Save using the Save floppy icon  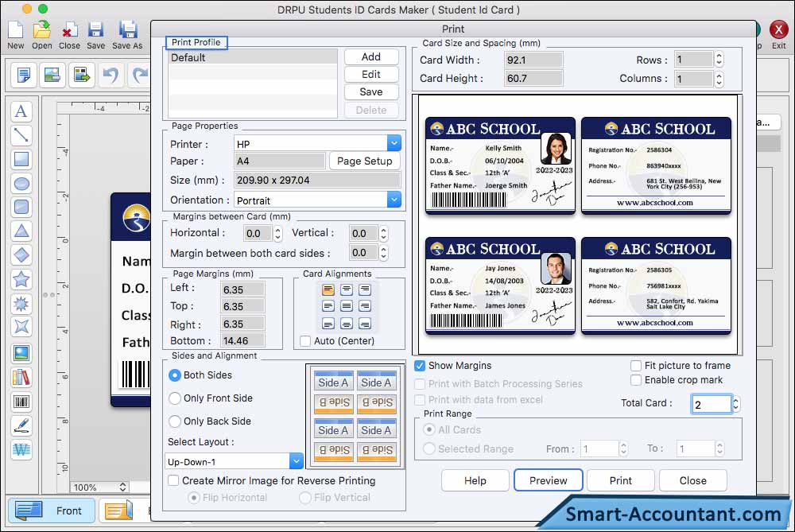96,30
